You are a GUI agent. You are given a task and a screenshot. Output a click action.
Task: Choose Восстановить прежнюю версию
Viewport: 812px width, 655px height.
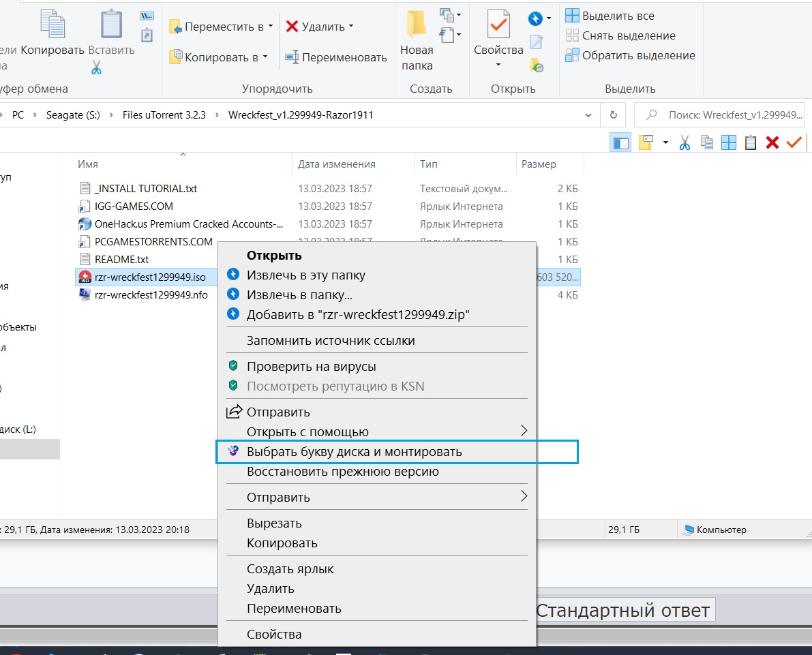(377, 472)
